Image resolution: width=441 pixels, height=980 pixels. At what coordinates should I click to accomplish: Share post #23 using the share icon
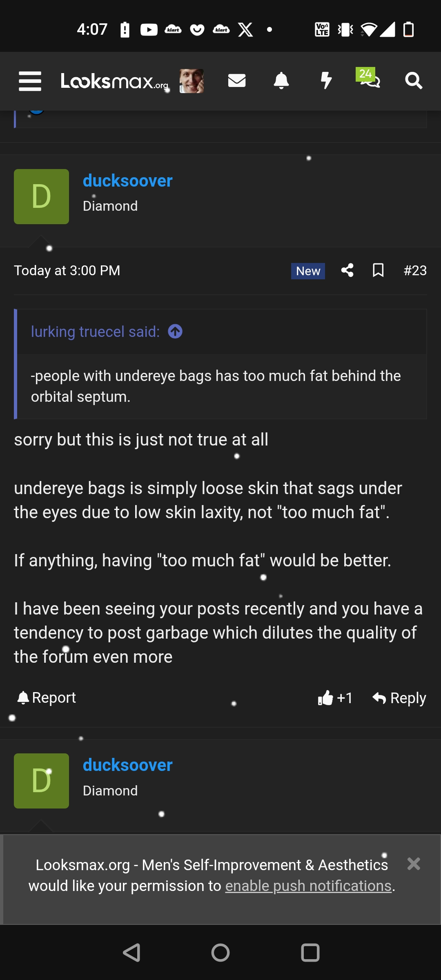pos(347,270)
